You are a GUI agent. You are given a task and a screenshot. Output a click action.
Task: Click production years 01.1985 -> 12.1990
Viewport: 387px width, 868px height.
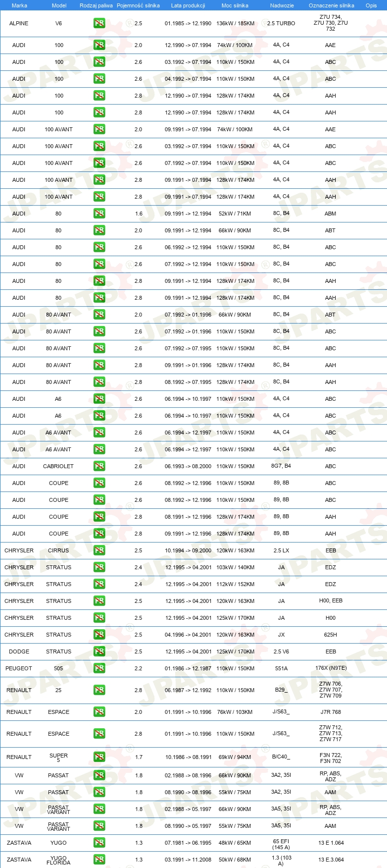click(x=188, y=23)
